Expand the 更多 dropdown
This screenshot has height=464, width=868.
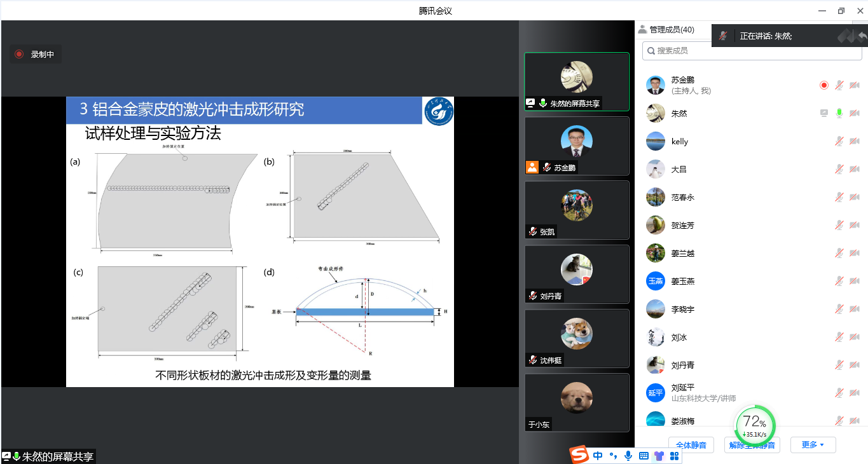click(813, 445)
